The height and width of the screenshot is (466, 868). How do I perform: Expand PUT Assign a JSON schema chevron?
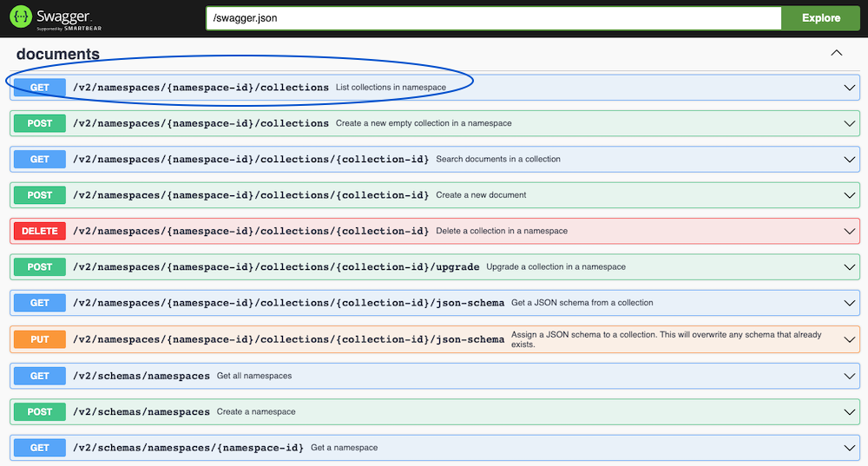click(x=849, y=340)
